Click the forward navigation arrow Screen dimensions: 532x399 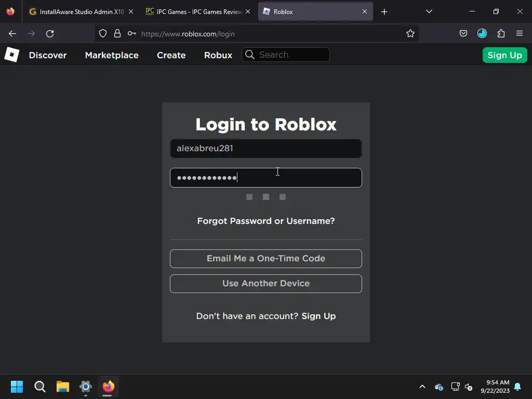coord(31,34)
